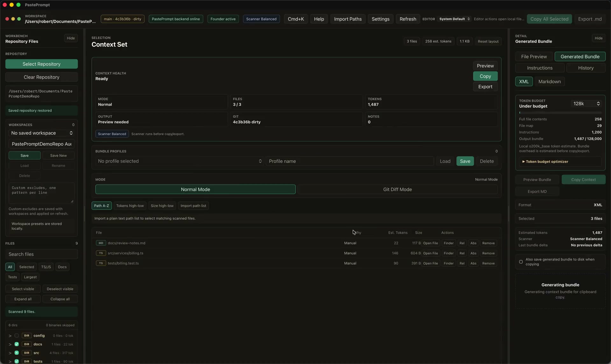611x364 pixels.
Task: Remove docs/review-notes.md from context set
Action: tap(488, 243)
